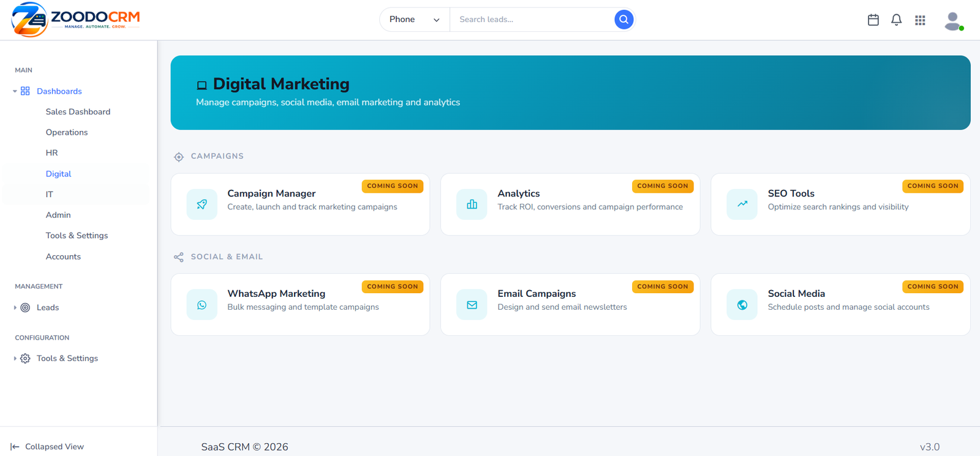Click the SOCIAL & EMAIL section heading
This screenshot has height=456, width=980.
[227, 257]
